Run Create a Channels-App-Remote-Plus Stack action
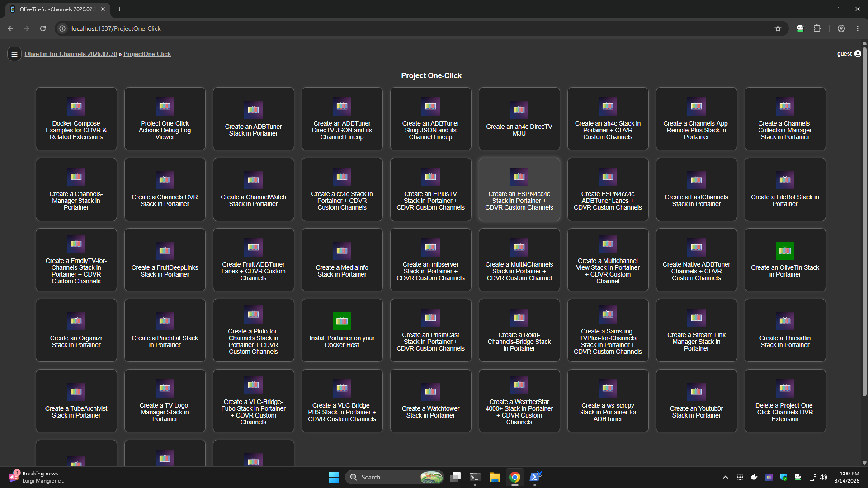The height and width of the screenshot is (488, 868). (697, 119)
